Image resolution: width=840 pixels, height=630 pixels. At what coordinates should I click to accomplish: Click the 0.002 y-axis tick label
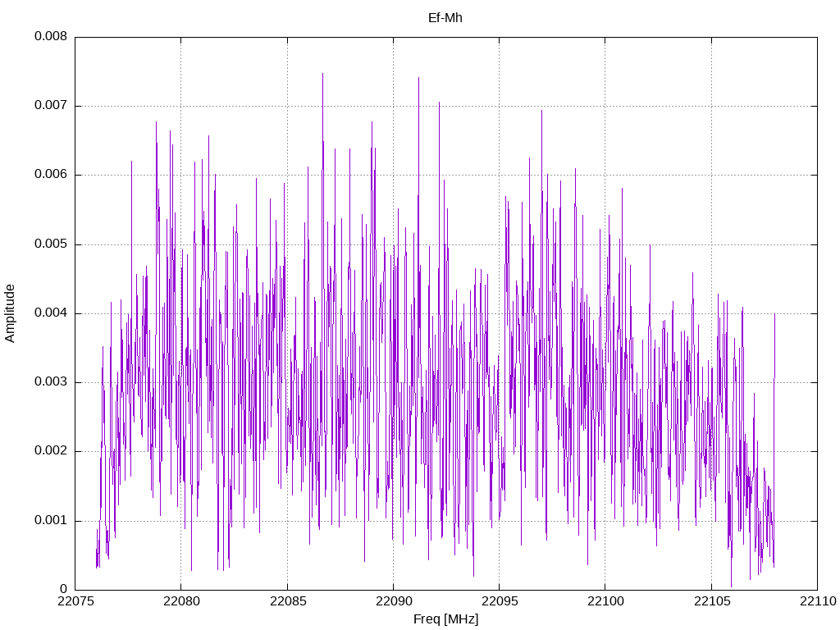51,451
